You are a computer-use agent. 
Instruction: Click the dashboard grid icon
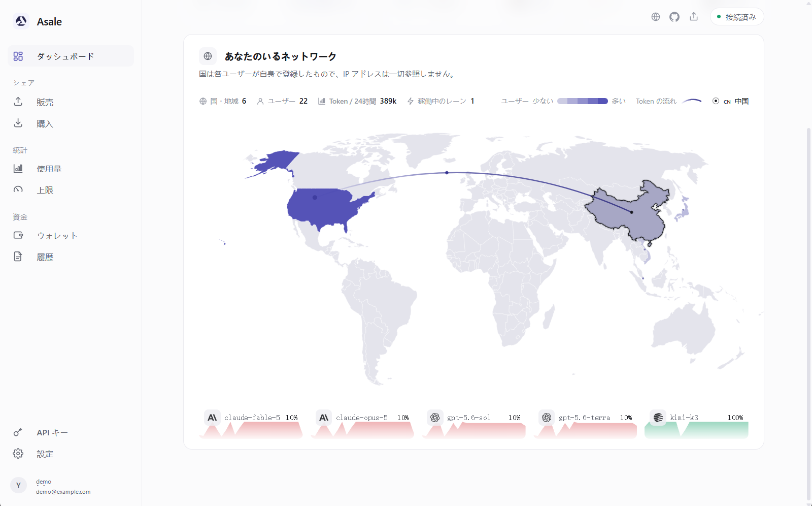pyautogui.click(x=18, y=56)
